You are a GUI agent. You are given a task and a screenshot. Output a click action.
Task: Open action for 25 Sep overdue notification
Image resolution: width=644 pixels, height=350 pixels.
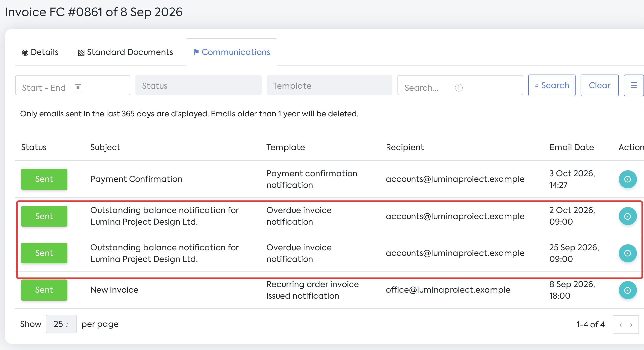point(628,253)
